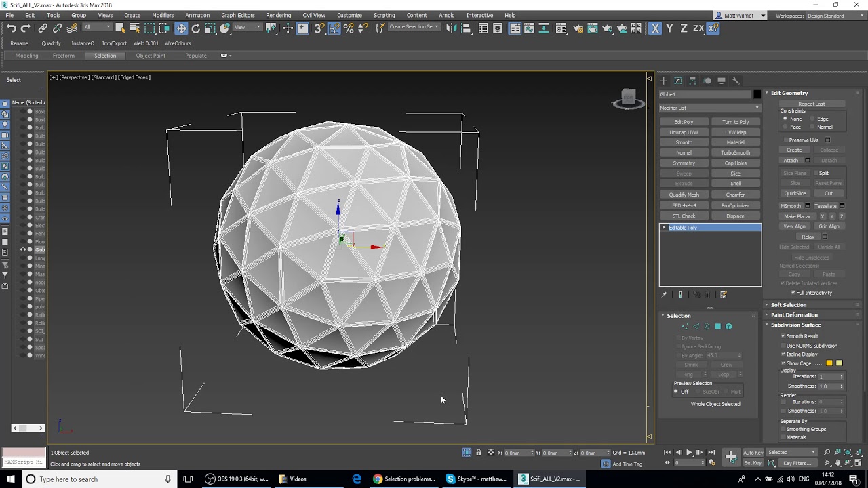Restrict transform to the Z axis
The width and height of the screenshot is (868, 488).
pyautogui.click(x=684, y=28)
